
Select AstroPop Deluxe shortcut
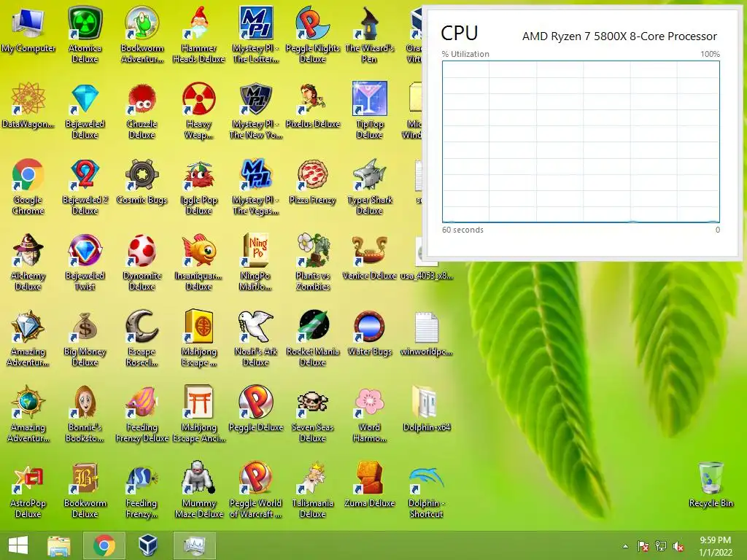pos(28,478)
